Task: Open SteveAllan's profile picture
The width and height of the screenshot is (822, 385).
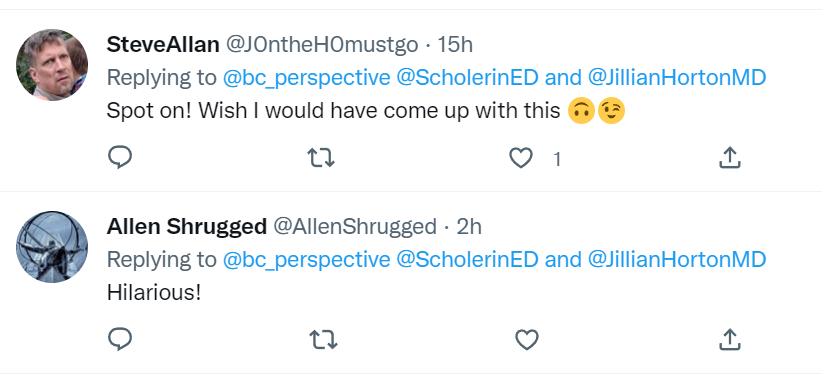Action: click(52, 65)
